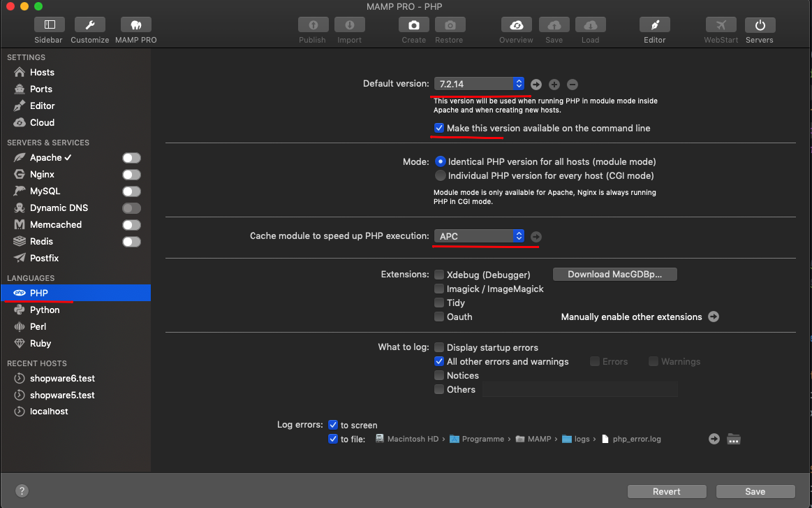The width and height of the screenshot is (812, 508).
Task: Click arrow next to Manually enable other extensions
Action: point(714,317)
